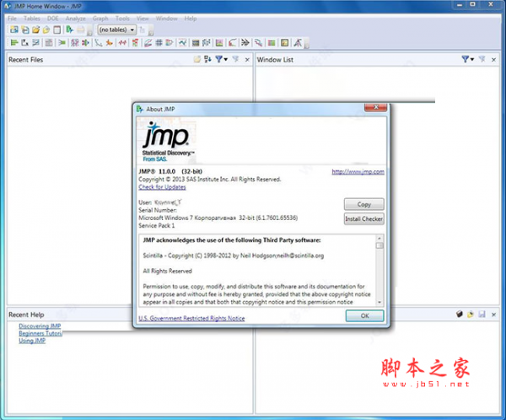
Task: Expand overflow chevron after file toolbar icons
Action: (x=89, y=33)
